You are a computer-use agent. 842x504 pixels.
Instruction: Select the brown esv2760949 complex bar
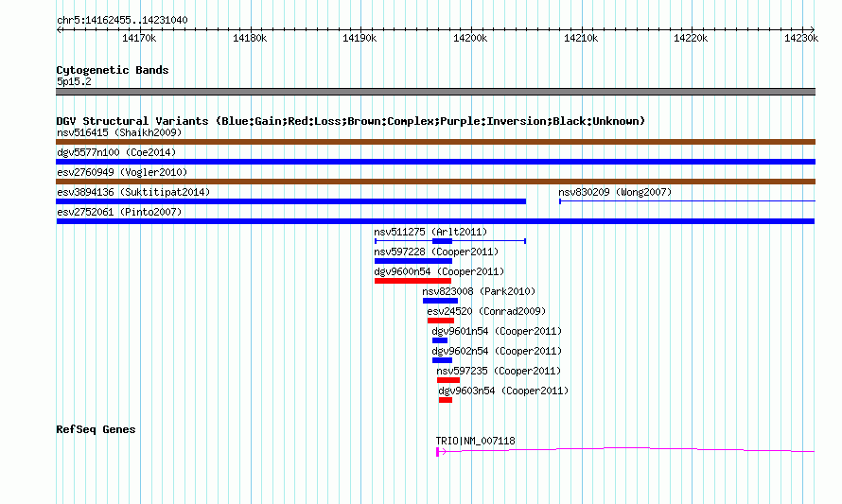pos(435,182)
